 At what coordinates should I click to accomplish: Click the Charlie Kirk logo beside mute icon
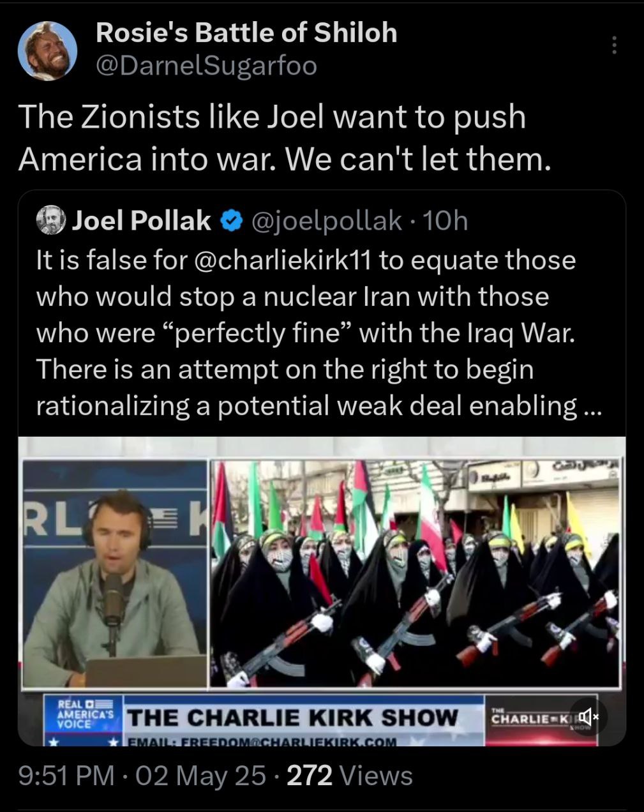pos(528,717)
